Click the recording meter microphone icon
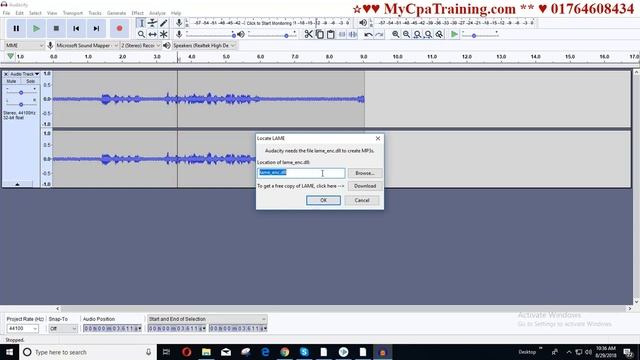The height and width of the screenshot is (360, 640). point(179,23)
